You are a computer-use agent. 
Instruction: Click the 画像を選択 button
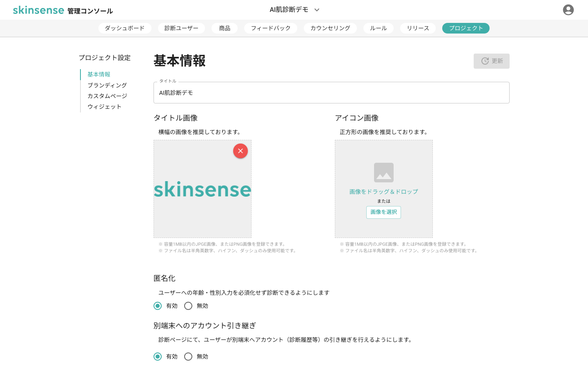coord(383,212)
